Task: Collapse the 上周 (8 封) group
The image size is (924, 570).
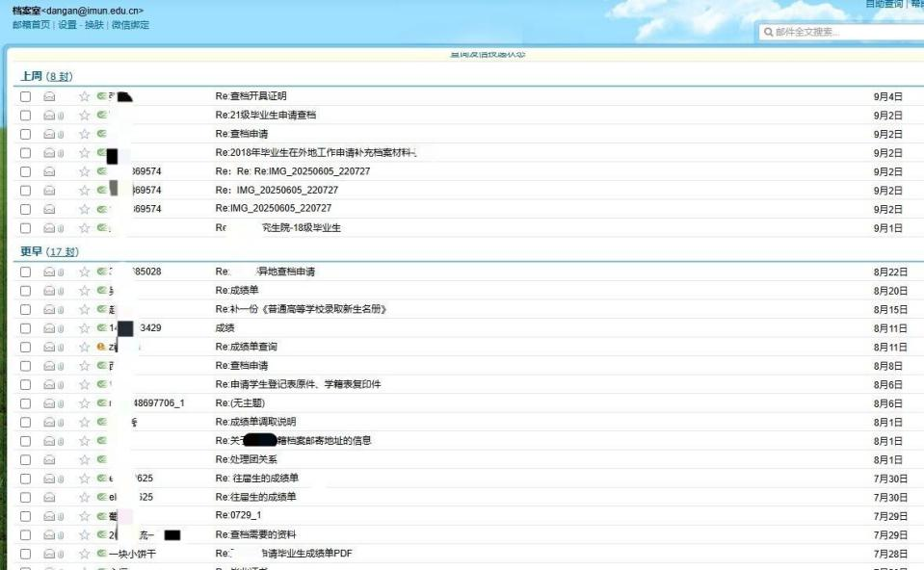Action: click(31, 76)
